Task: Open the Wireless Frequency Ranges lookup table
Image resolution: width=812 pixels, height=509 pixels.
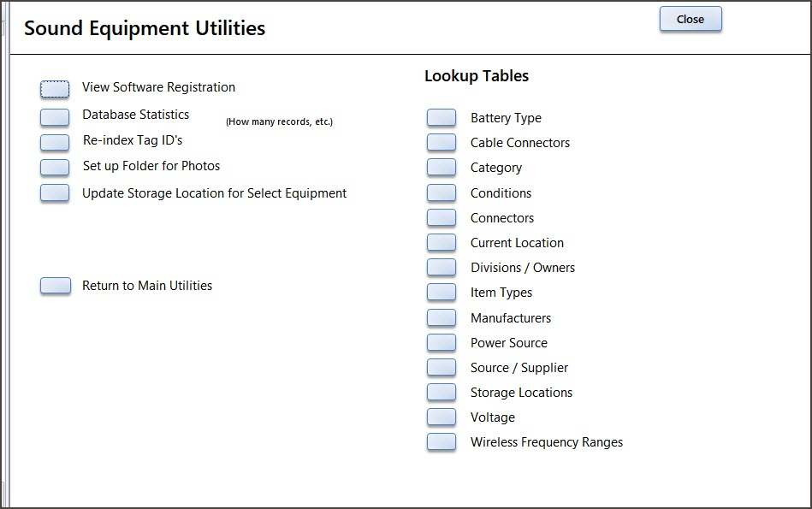Action: 442,441
